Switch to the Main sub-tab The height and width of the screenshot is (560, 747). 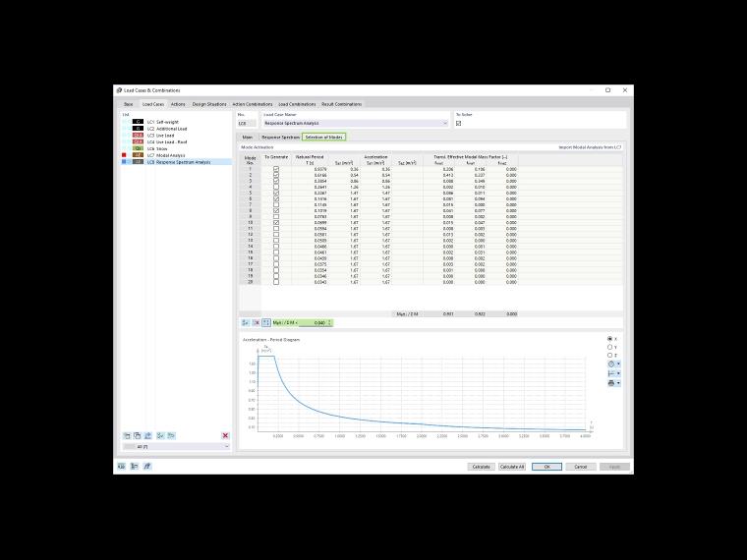point(248,138)
